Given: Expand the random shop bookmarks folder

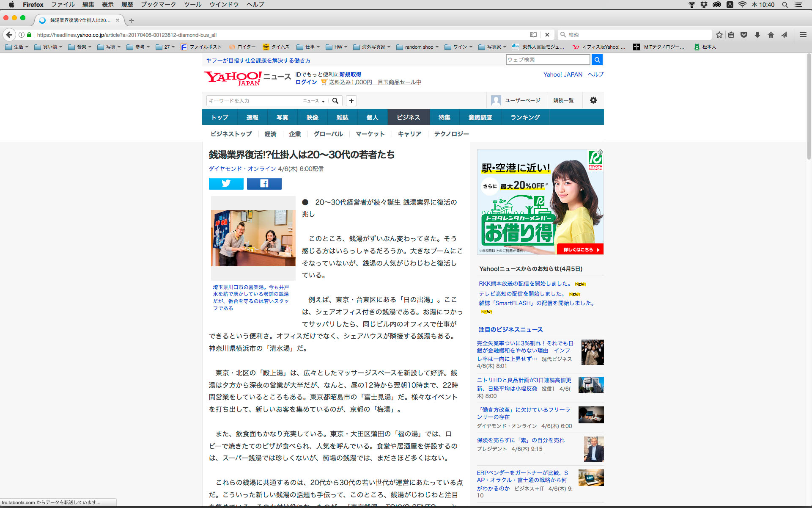Looking at the screenshot, I should [418, 47].
